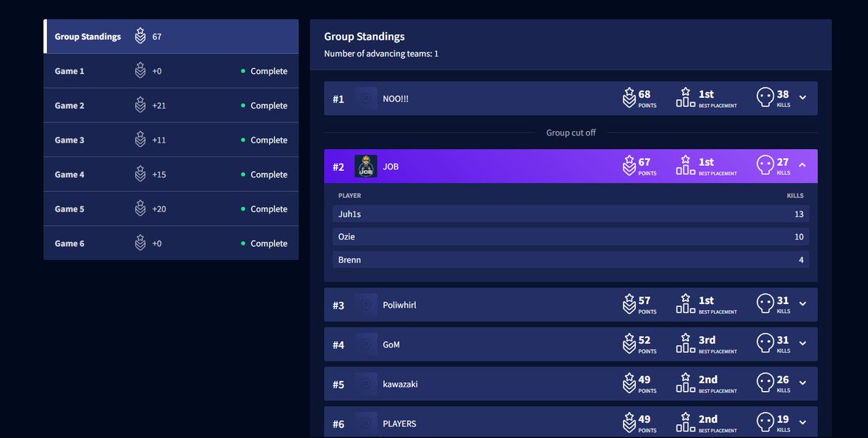This screenshot has height=438, width=868.
Task: Click the kills skull icon for JOB
Action: pos(765,166)
